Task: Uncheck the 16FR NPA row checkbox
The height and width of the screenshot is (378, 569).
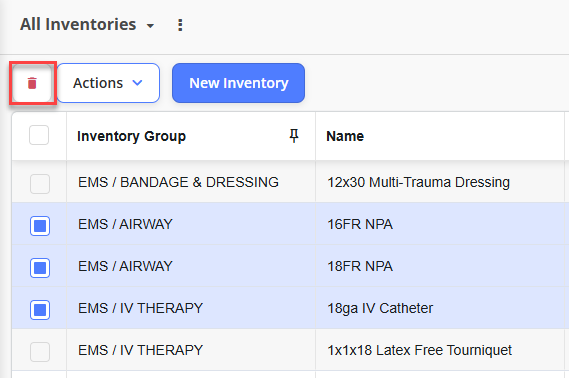Action: (40, 226)
